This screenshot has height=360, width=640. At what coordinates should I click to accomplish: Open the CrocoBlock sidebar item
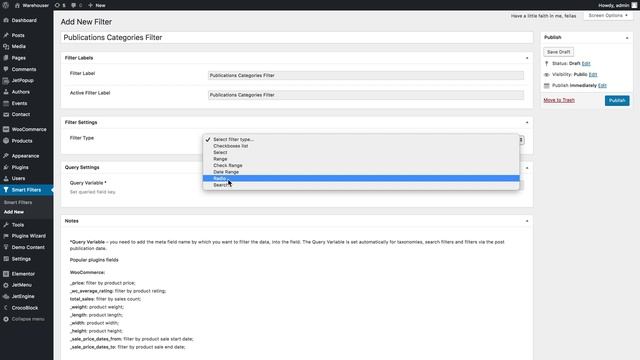coord(27,308)
